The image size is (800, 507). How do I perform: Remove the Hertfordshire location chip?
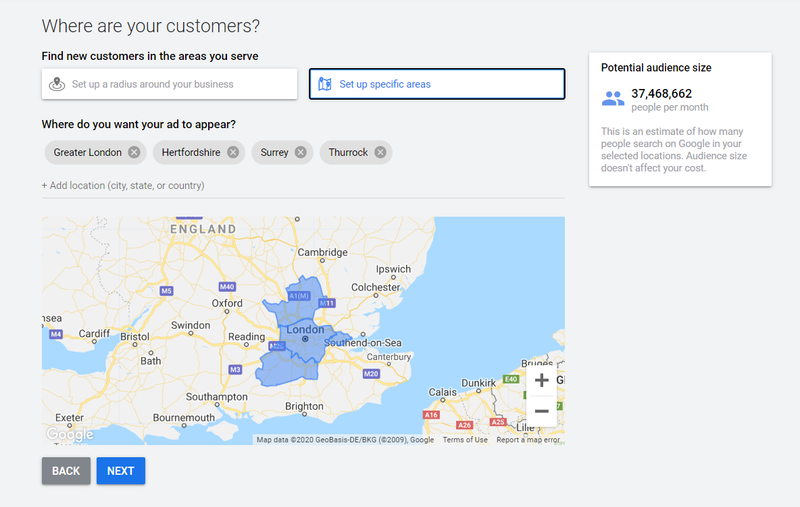coord(233,153)
